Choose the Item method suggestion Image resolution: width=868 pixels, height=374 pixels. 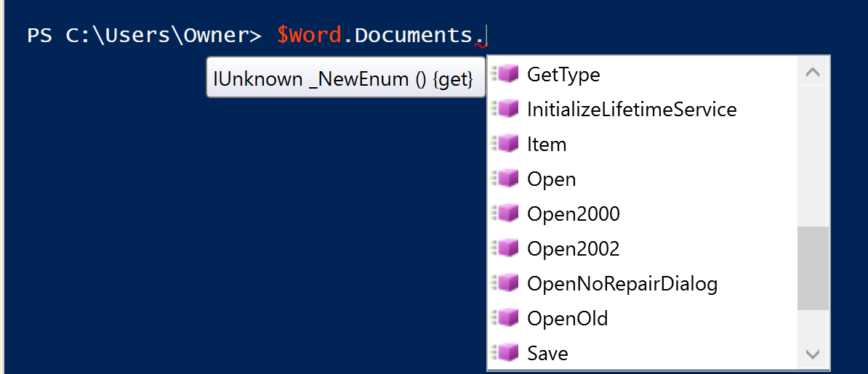[x=547, y=144]
